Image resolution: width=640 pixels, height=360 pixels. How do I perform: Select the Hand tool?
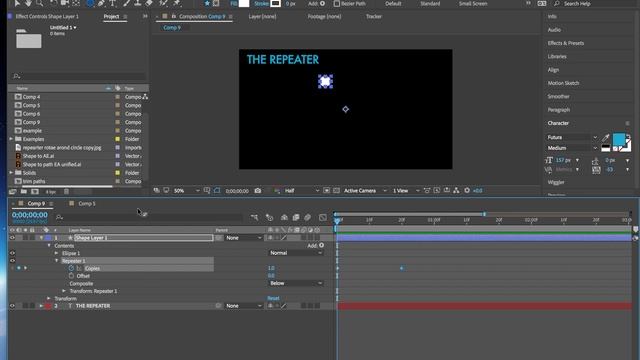[x=29, y=3]
